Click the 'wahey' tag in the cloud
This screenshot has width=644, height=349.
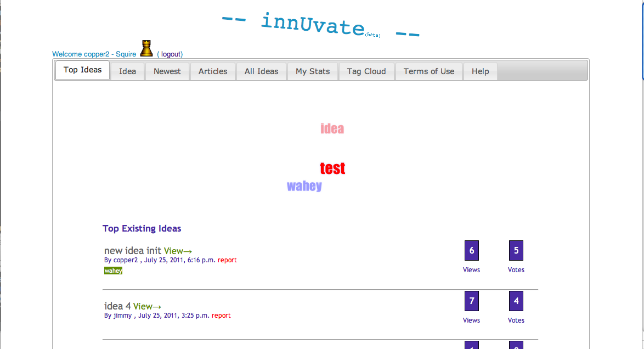coord(304,186)
